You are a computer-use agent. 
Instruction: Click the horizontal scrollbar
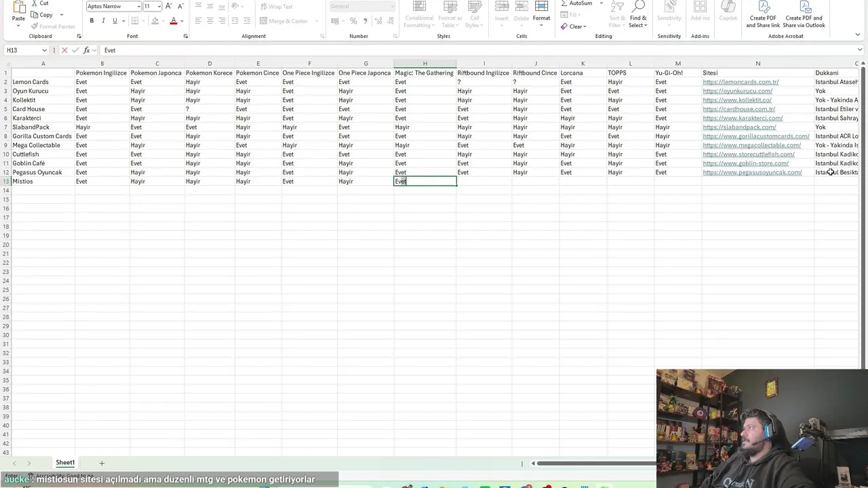595,464
